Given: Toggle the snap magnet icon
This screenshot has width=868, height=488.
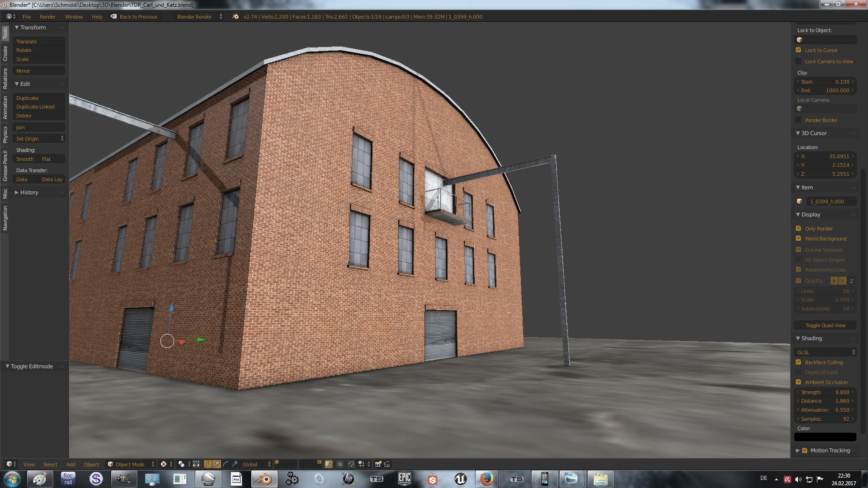Looking at the screenshot, I should (351, 464).
